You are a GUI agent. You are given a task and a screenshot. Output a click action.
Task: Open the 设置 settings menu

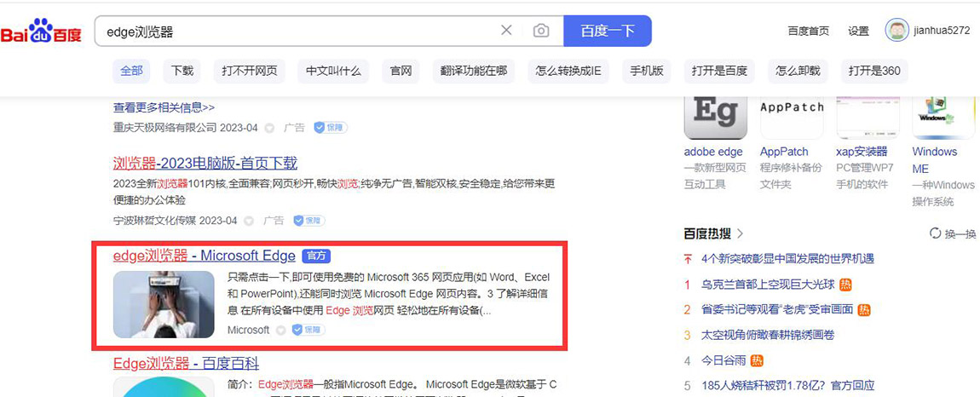tap(858, 32)
